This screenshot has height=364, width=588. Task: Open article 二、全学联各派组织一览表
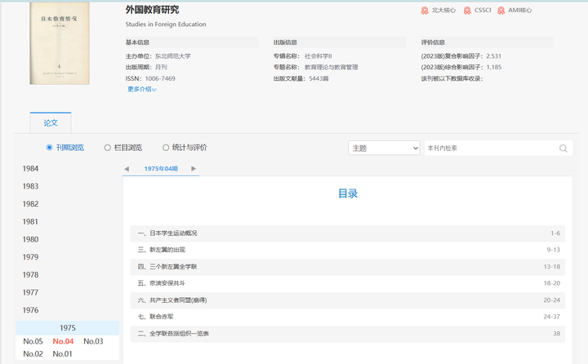173,333
